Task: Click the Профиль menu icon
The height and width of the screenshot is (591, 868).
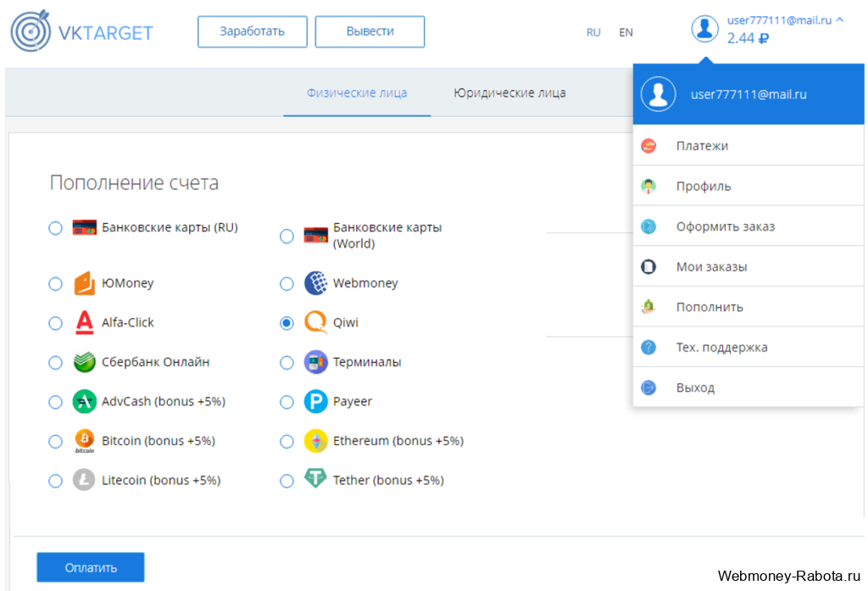Action: 648,186
